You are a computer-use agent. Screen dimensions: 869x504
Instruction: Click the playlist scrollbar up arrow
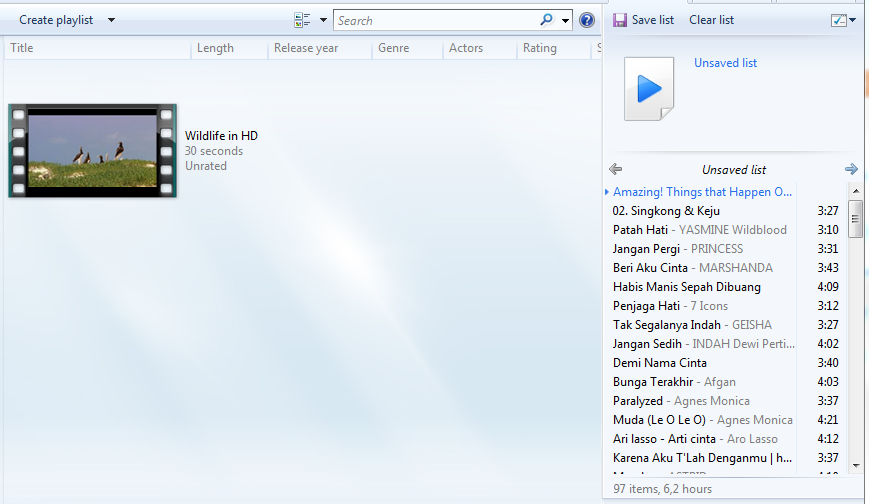click(x=856, y=191)
